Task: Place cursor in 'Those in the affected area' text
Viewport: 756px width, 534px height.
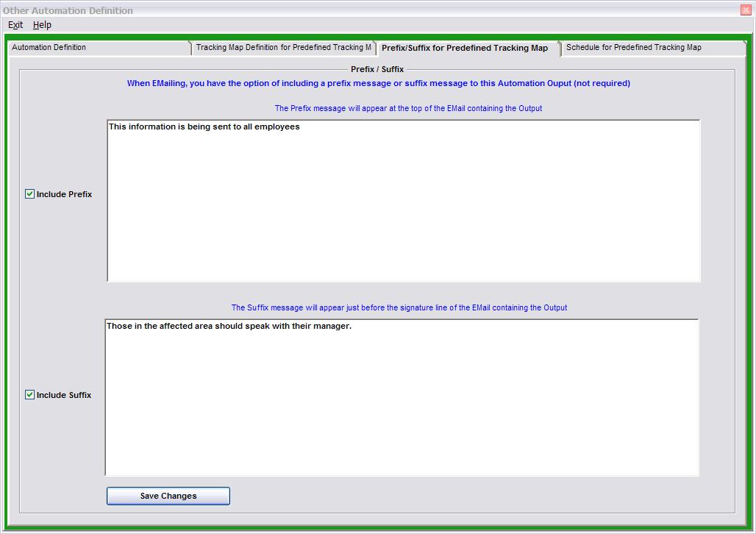Action: click(229, 327)
